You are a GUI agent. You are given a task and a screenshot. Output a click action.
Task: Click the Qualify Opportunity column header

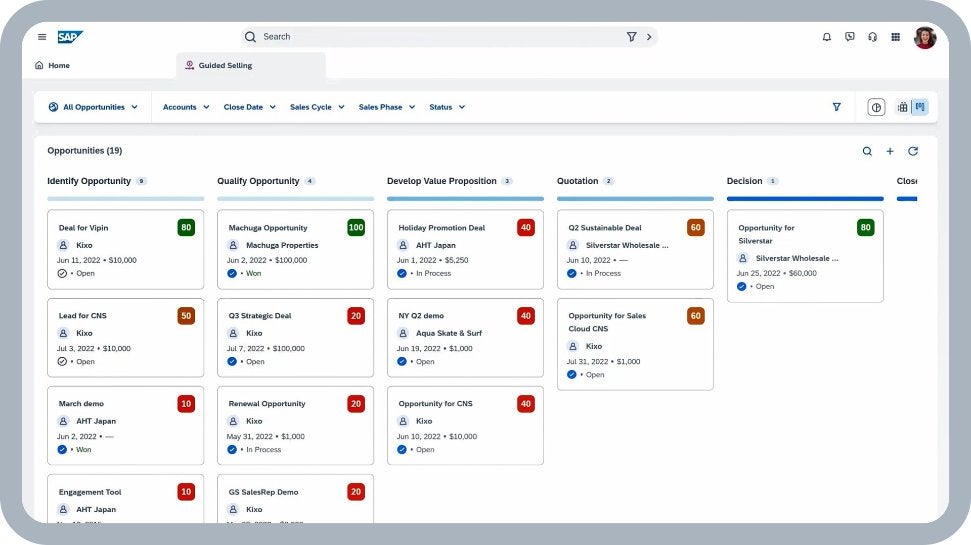click(258, 181)
